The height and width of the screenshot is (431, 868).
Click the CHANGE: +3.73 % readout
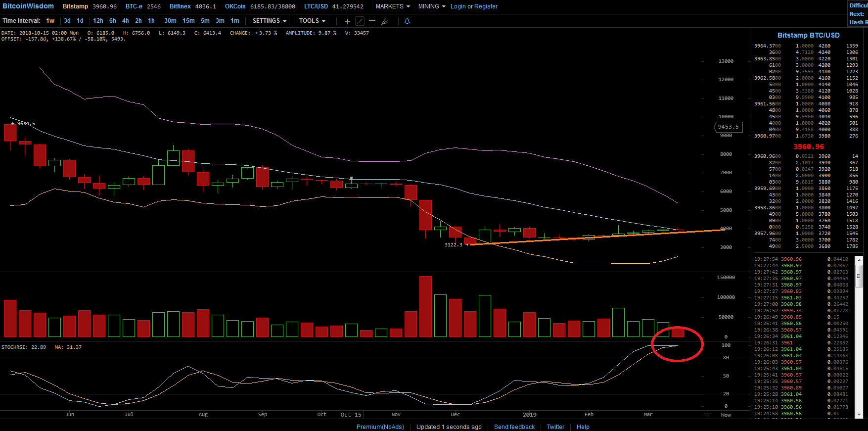coord(254,33)
